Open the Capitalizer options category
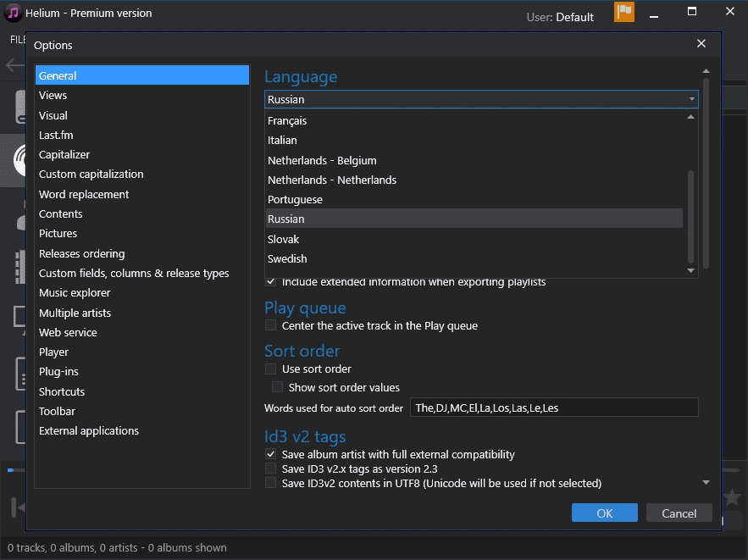 (x=142, y=154)
